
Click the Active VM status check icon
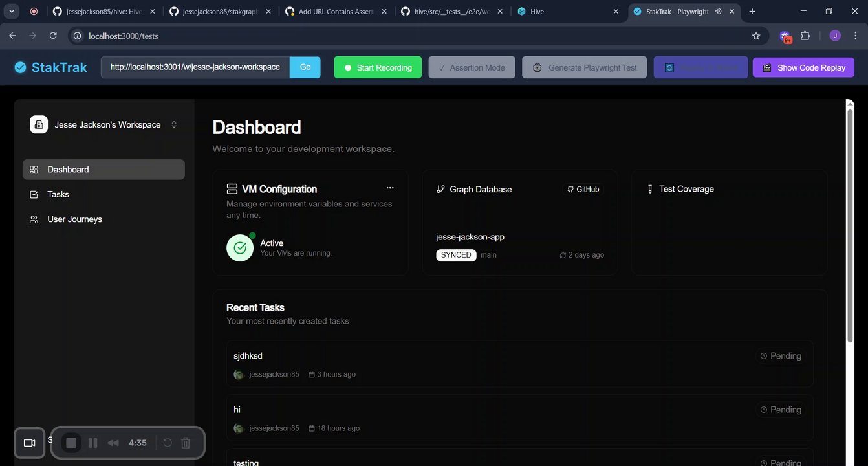click(240, 248)
